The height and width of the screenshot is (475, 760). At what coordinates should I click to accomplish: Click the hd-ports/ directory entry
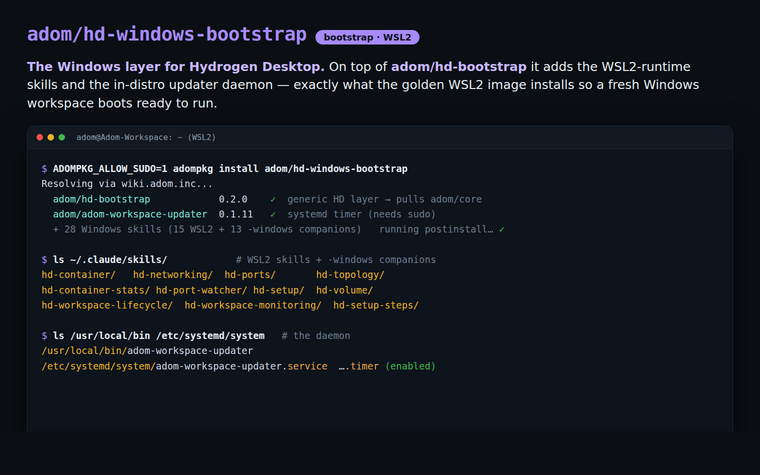click(x=250, y=275)
